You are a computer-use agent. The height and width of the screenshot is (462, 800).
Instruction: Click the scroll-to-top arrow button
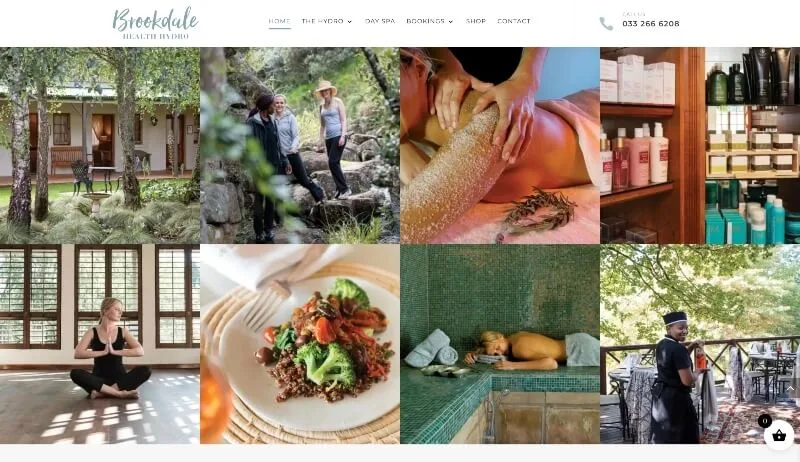(x=790, y=389)
